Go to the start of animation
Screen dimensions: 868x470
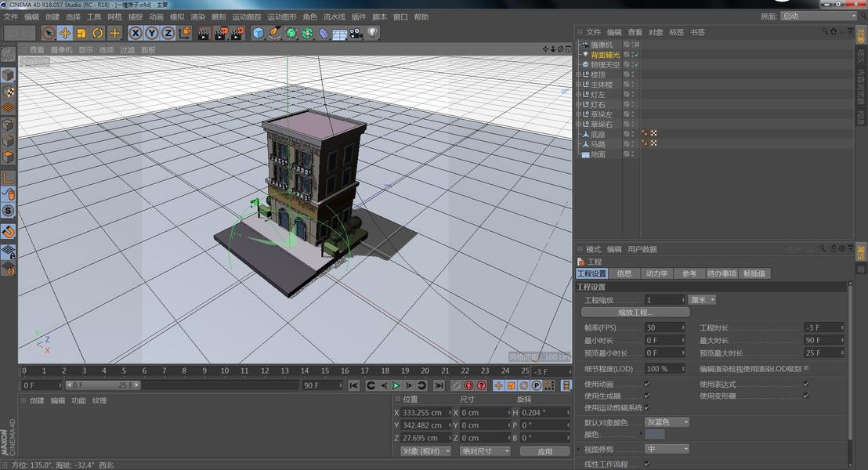point(354,385)
